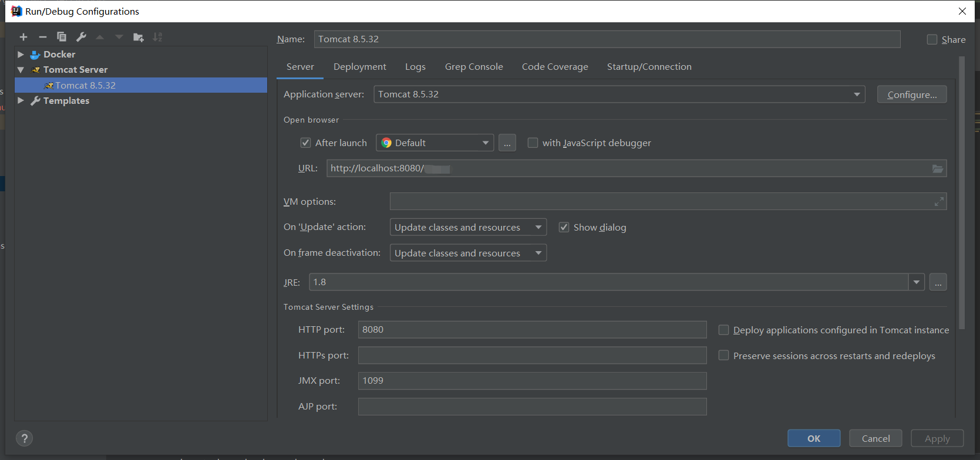Switch to the Logs tab

(415, 67)
